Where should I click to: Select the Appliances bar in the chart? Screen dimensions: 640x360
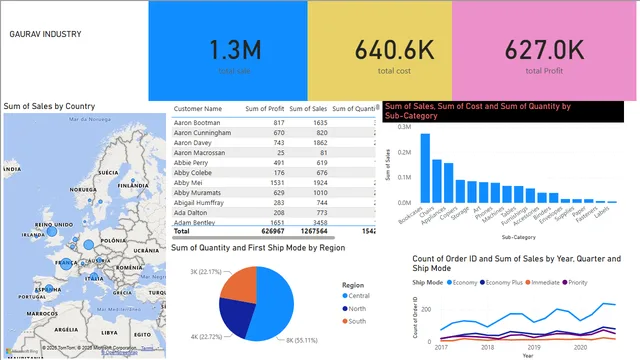(x=449, y=183)
